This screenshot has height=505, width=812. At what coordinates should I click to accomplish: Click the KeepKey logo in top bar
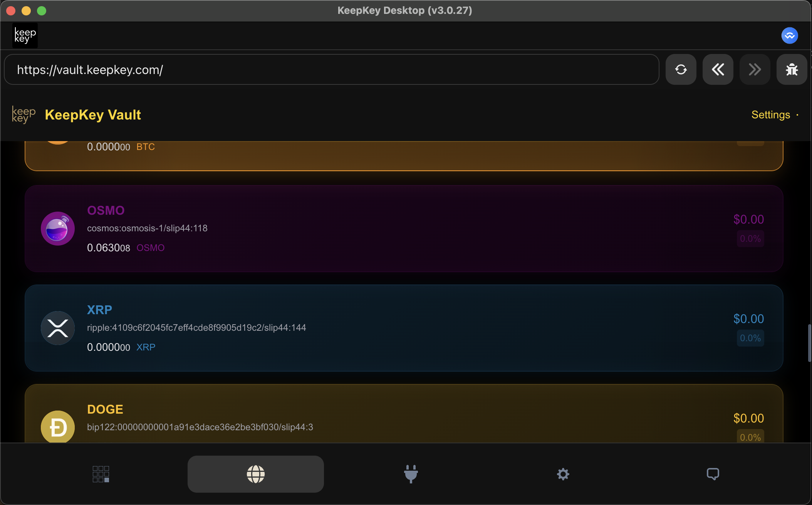point(25,35)
